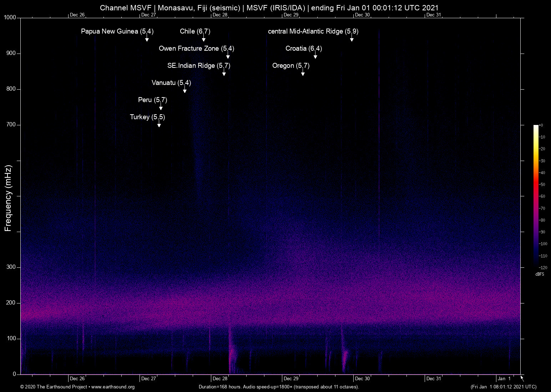Click the 200 tick on frequency axis
The width and height of the screenshot is (551, 392).
(11, 303)
